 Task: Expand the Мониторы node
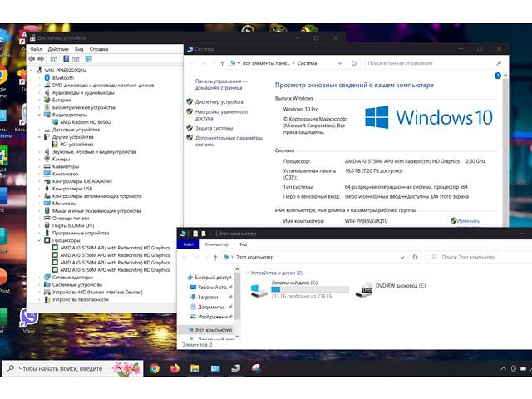[39, 204]
